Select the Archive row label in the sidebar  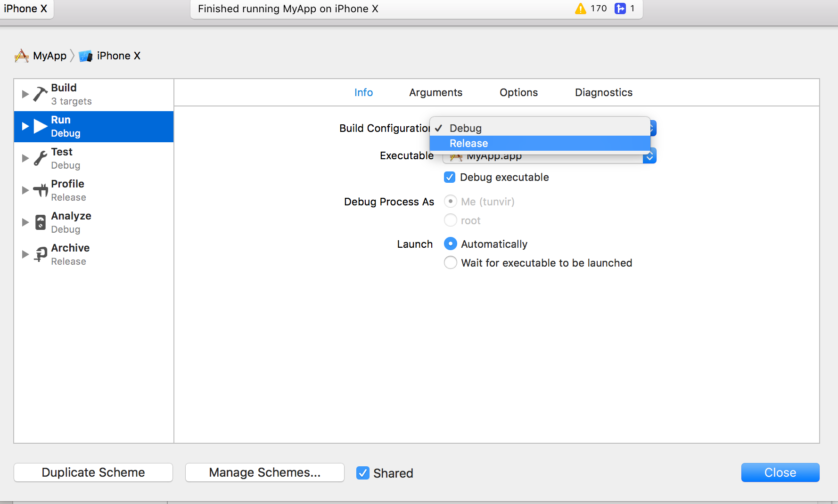pos(70,248)
